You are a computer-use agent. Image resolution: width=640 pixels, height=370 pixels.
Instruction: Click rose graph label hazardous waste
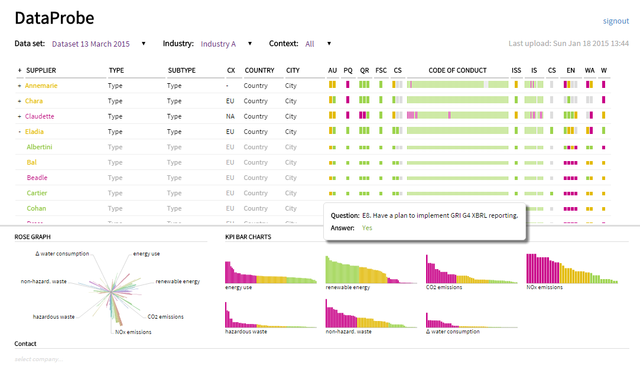(53, 317)
